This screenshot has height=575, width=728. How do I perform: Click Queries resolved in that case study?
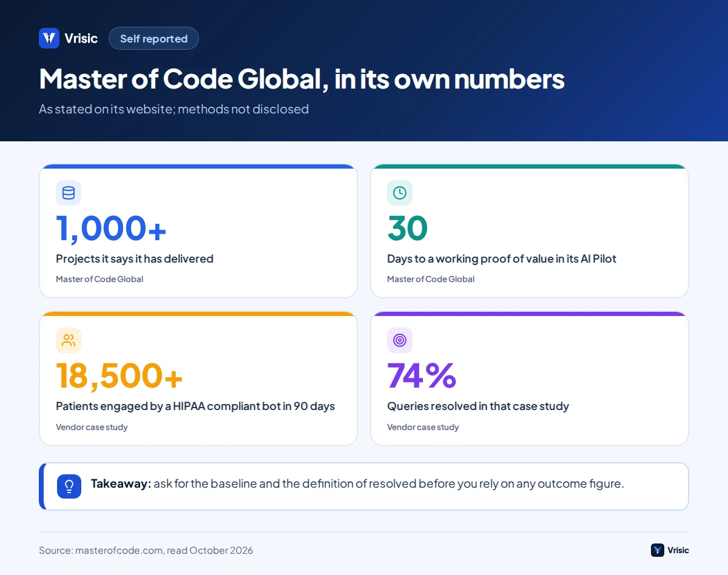click(x=478, y=406)
